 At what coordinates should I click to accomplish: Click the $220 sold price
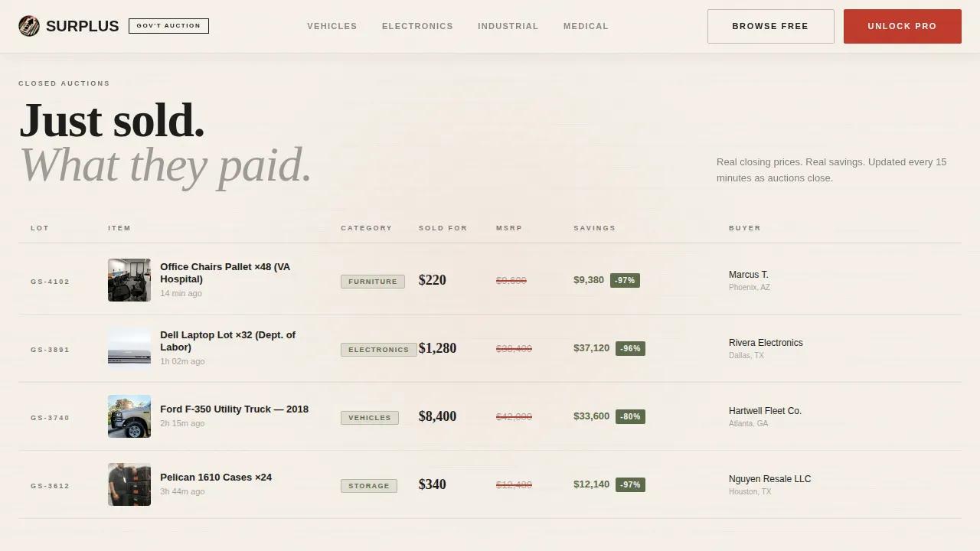pyautogui.click(x=433, y=280)
